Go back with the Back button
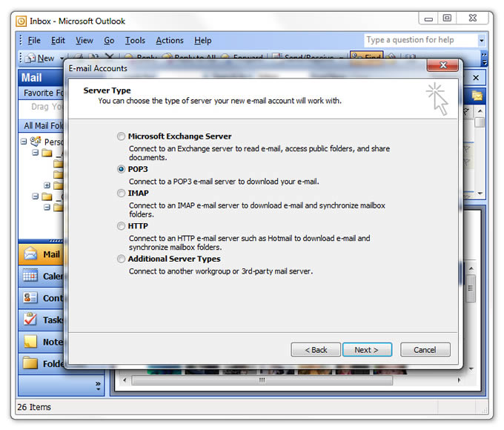The image size is (504, 430). pos(316,350)
